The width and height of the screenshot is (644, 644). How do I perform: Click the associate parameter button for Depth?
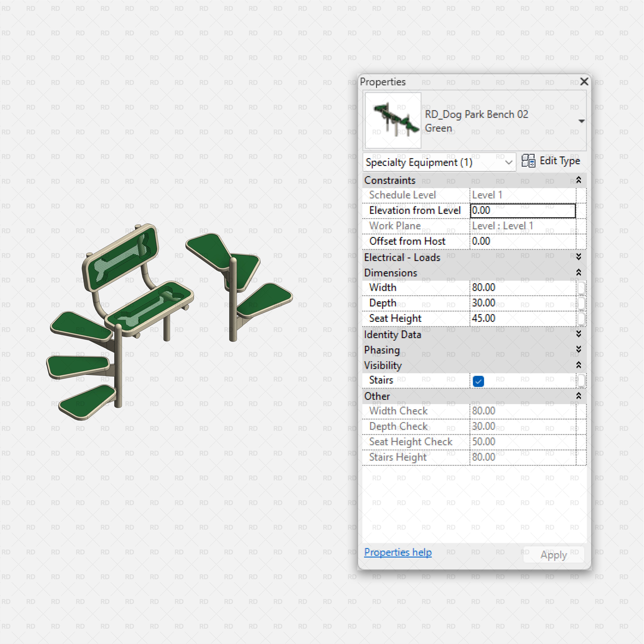point(581,303)
